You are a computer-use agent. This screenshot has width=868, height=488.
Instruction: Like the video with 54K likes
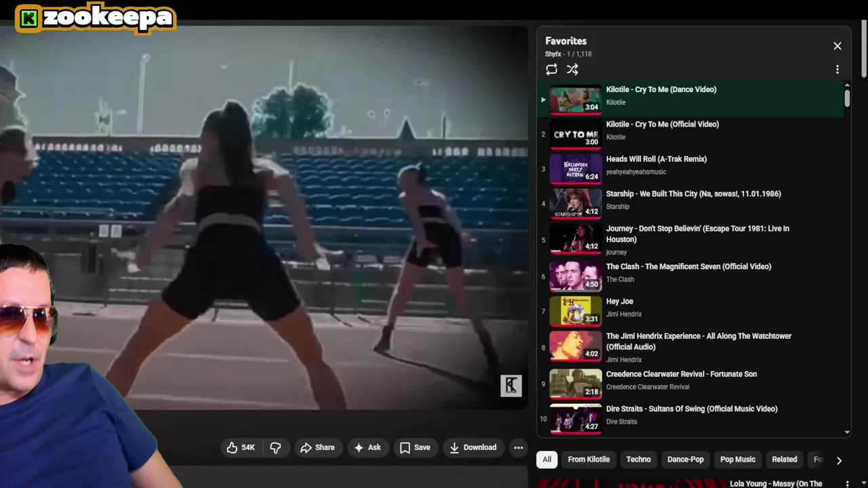(x=241, y=447)
